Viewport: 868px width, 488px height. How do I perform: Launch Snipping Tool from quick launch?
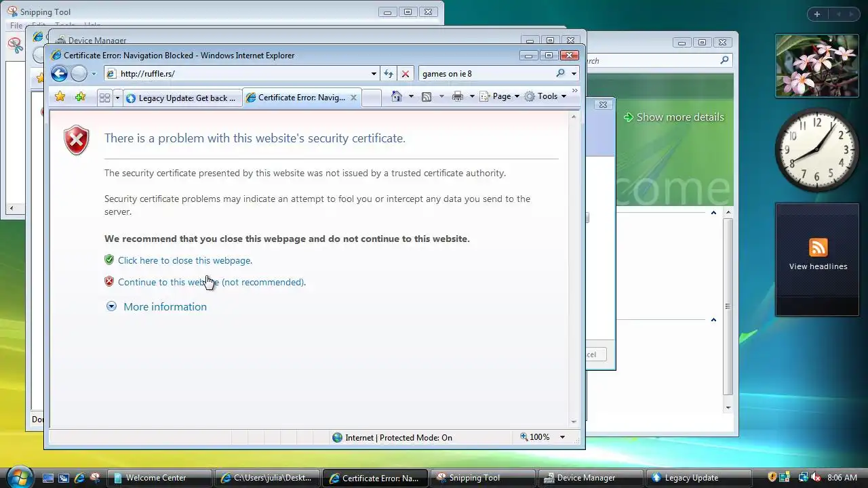pyautogui.click(x=95, y=478)
